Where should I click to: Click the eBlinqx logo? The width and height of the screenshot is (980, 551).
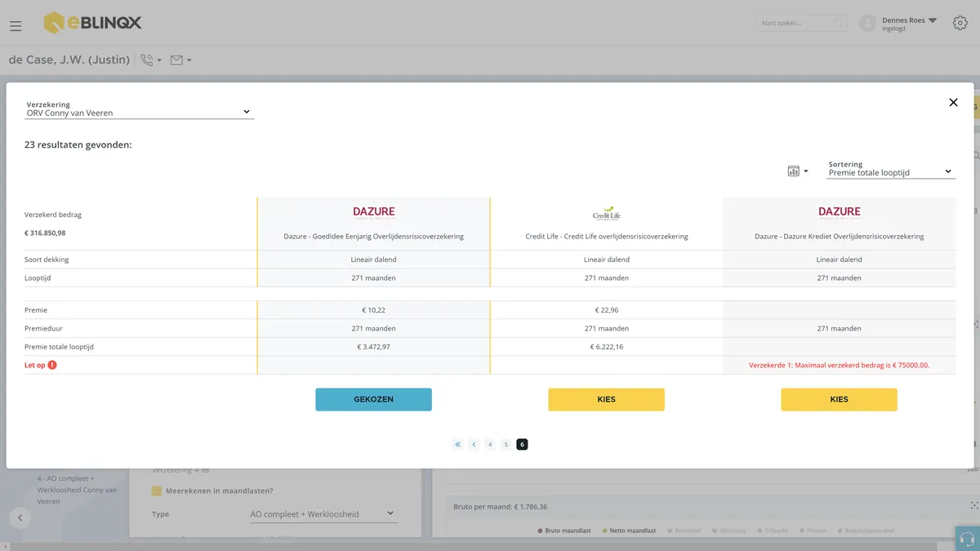(92, 23)
